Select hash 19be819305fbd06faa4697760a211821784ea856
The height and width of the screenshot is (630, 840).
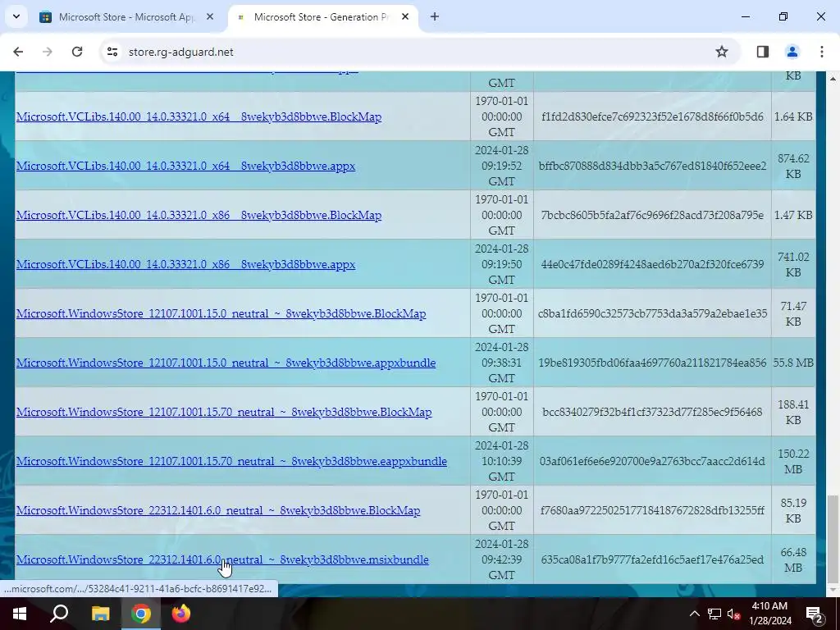click(x=652, y=363)
